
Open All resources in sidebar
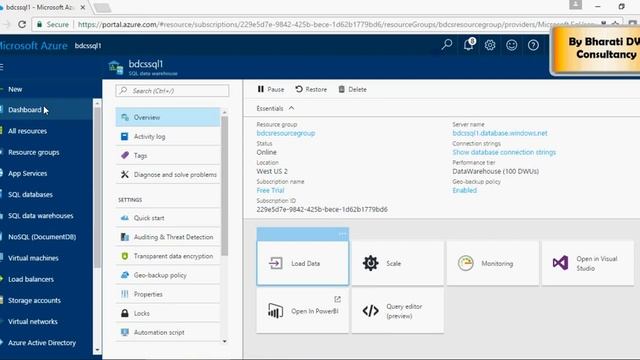[x=46, y=131]
